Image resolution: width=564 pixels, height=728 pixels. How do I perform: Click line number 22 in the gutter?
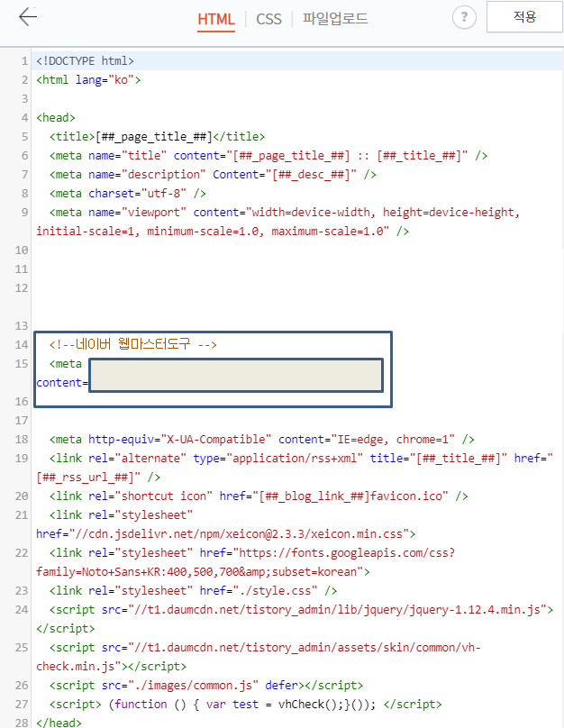tap(22, 553)
